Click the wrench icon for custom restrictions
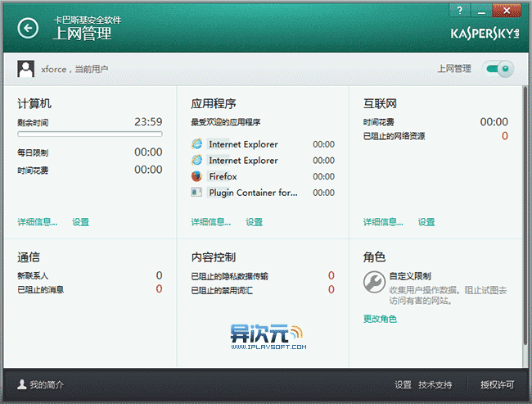This screenshot has width=532, height=404. [374, 282]
